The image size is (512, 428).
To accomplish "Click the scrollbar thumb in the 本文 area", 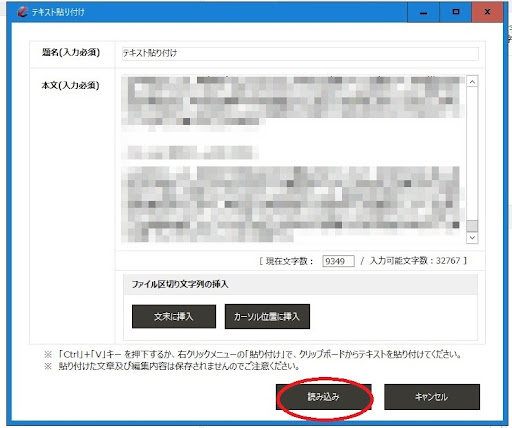I will [472, 226].
